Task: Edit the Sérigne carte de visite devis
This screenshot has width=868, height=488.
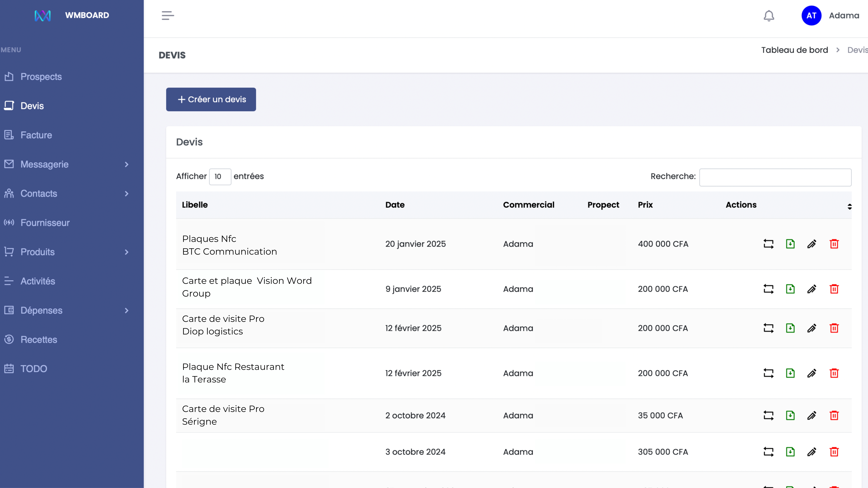Action: [812, 415]
